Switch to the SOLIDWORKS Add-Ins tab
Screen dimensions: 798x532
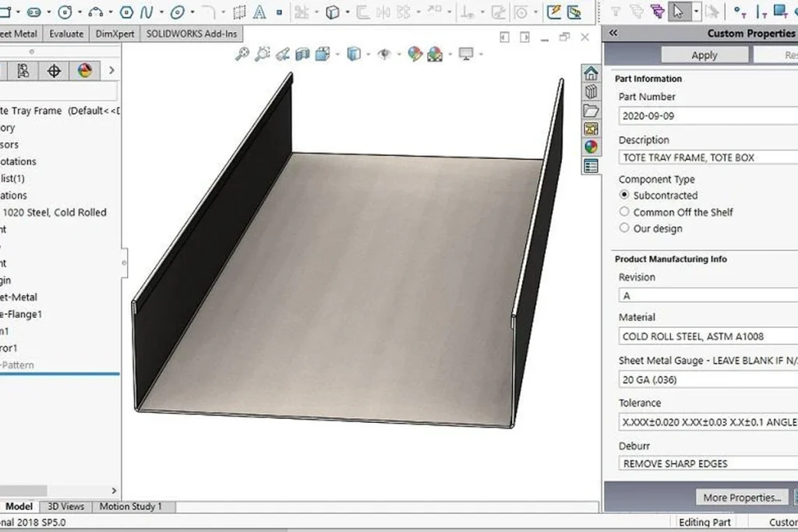pyautogui.click(x=192, y=34)
